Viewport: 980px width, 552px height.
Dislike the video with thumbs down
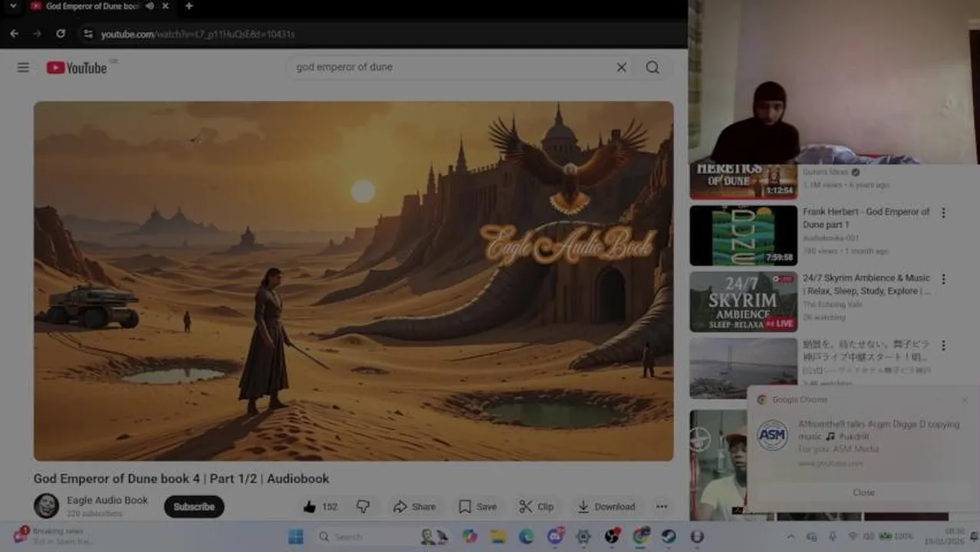coord(363,507)
